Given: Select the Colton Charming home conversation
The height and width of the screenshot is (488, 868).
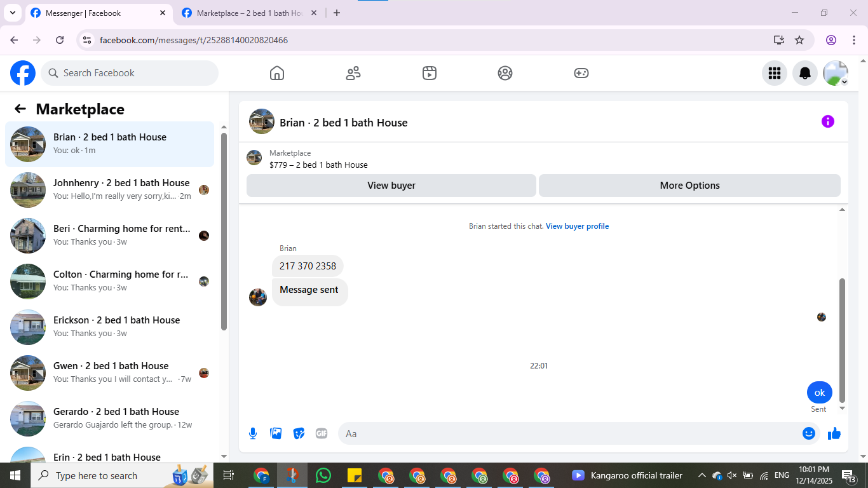Looking at the screenshot, I should click(109, 281).
